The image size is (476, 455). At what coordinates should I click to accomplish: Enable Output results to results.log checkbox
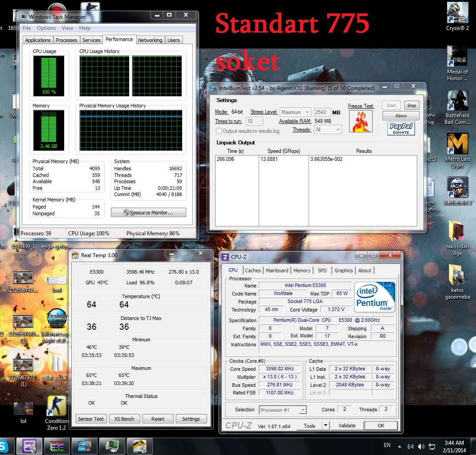click(219, 131)
